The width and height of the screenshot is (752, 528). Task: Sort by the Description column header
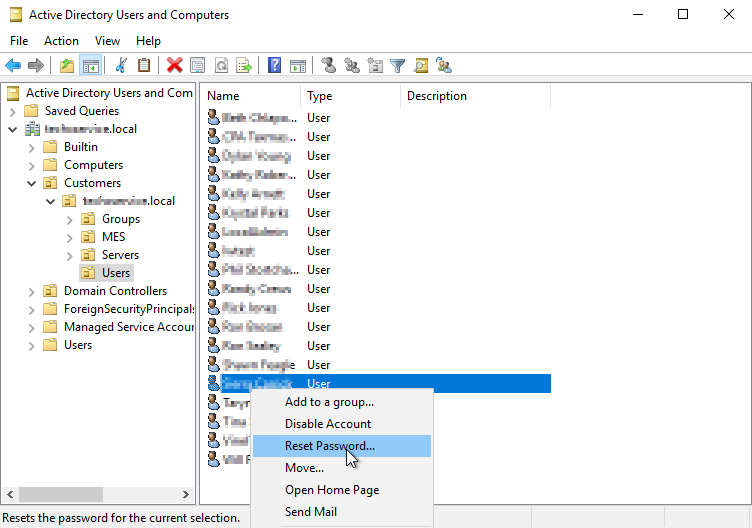(476, 96)
